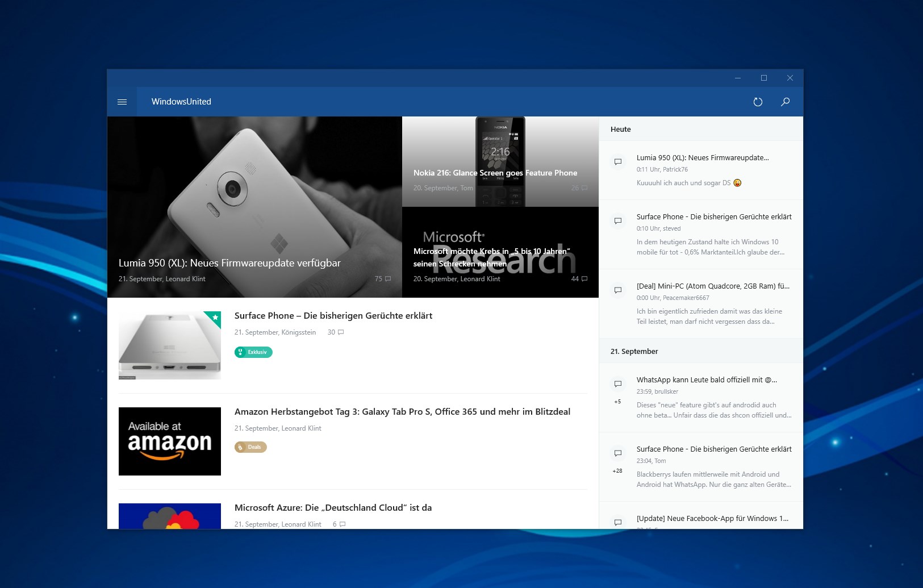Click comment text starting 'Blackberrys laufen mittlerweile'
The width and height of the screenshot is (923, 588).
(x=714, y=479)
